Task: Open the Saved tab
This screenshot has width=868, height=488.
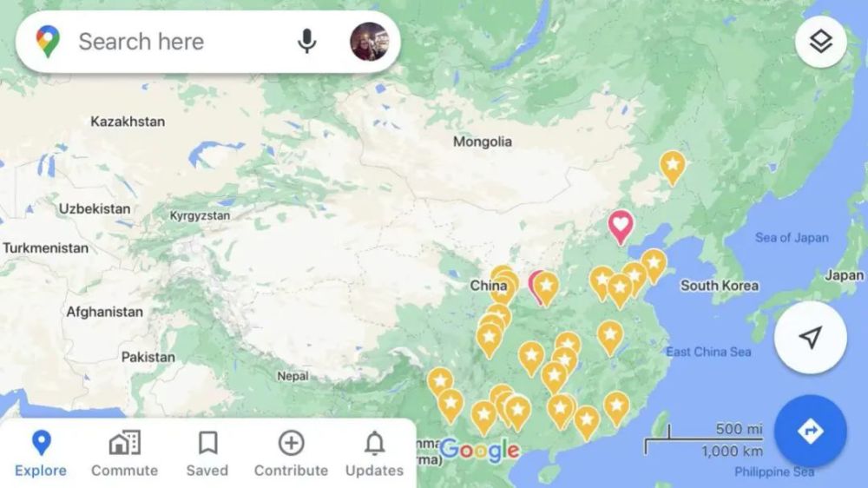Action: pyautogui.click(x=207, y=453)
